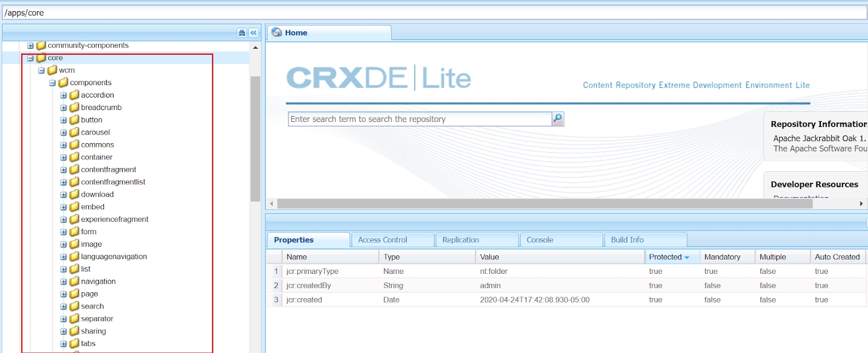Viewport: 868px width, 353px height.
Task: Click the components folder icon
Action: pos(63,82)
